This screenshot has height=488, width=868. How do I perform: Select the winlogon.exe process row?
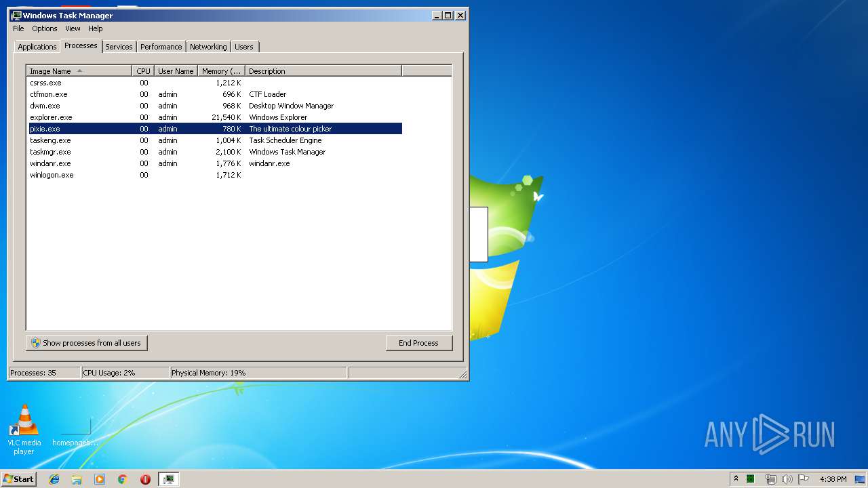pyautogui.click(x=214, y=175)
